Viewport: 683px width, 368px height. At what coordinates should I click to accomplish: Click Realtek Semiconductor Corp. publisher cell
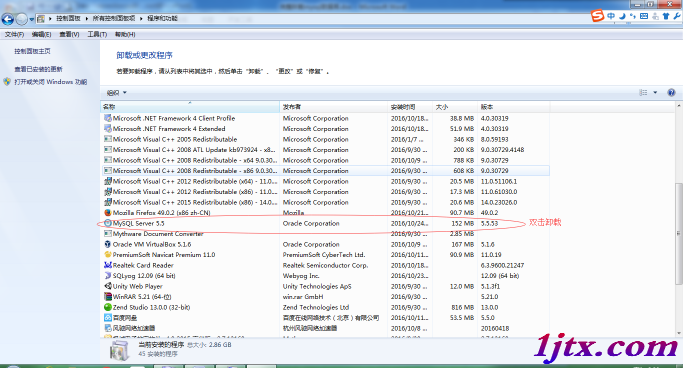coord(325,265)
